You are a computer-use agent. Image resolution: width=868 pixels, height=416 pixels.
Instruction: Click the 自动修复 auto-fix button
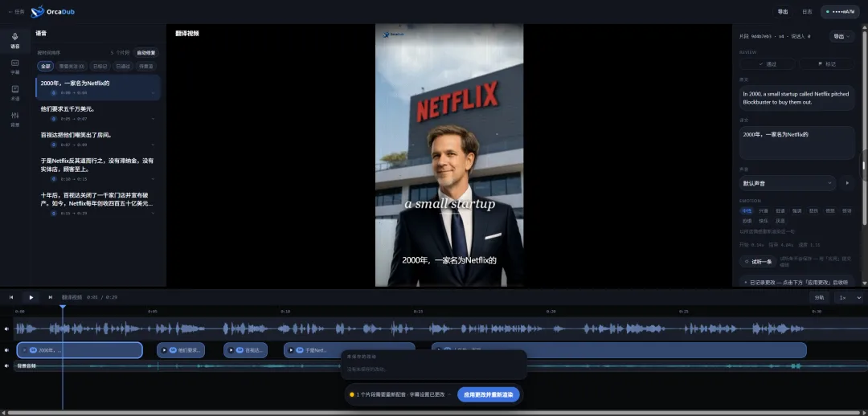point(146,53)
